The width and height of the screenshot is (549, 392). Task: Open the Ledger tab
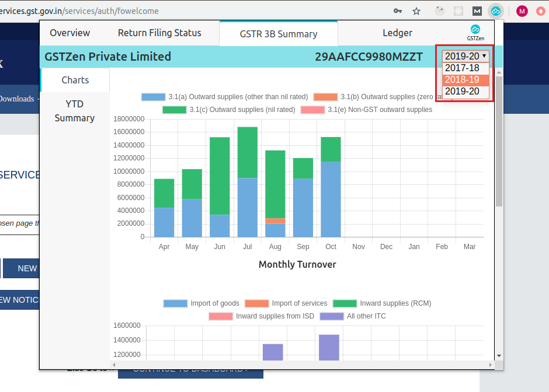tap(397, 33)
